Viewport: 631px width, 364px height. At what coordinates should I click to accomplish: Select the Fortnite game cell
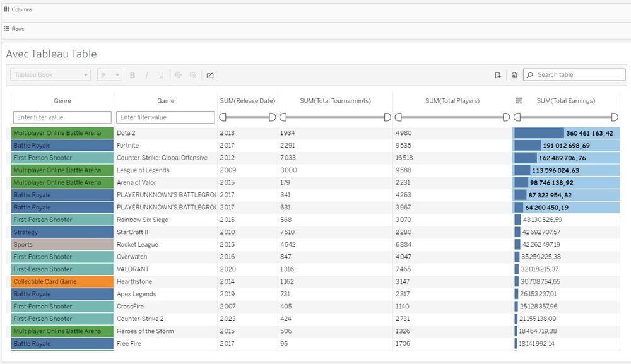[x=166, y=146]
